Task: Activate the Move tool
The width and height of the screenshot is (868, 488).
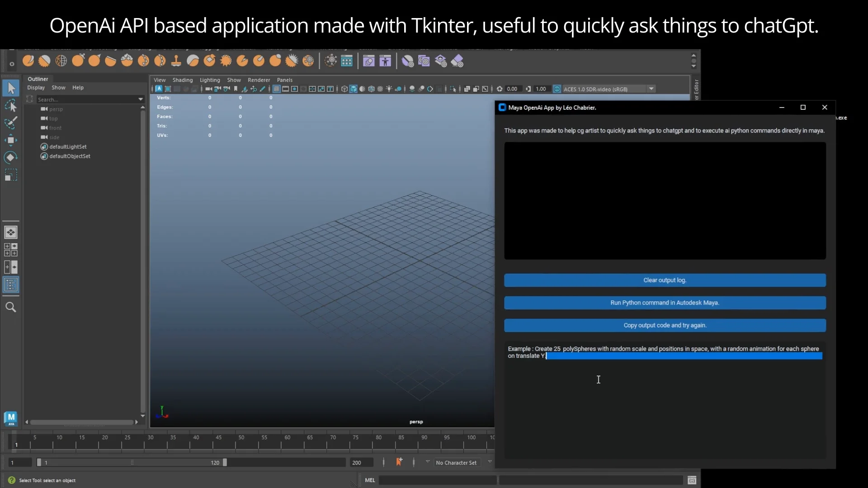Action: click(x=11, y=140)
